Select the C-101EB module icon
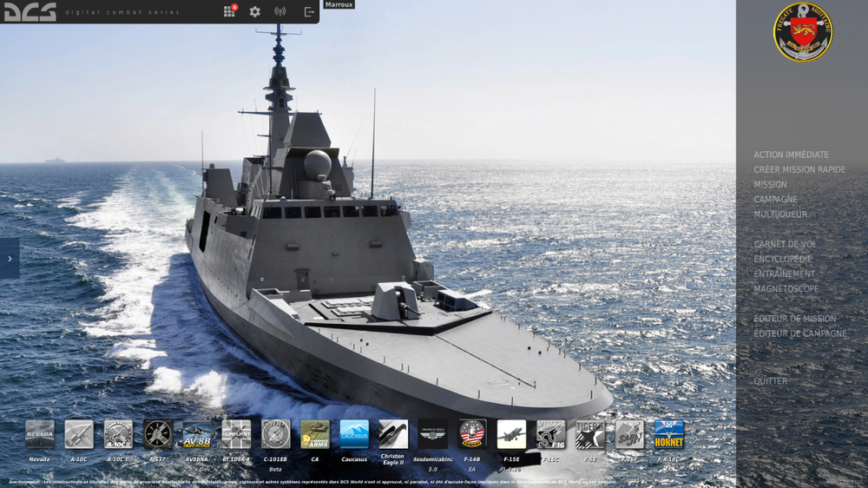The image size is (868, 488). (276, 433)
